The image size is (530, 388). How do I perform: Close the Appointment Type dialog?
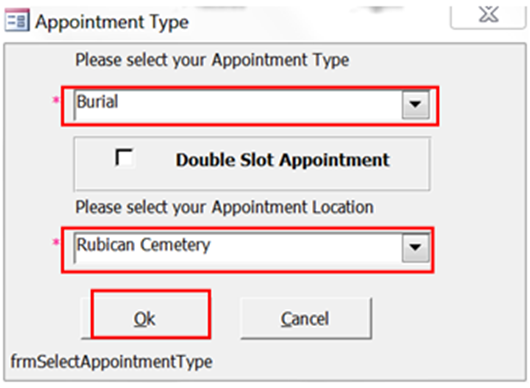click(488, 17)
